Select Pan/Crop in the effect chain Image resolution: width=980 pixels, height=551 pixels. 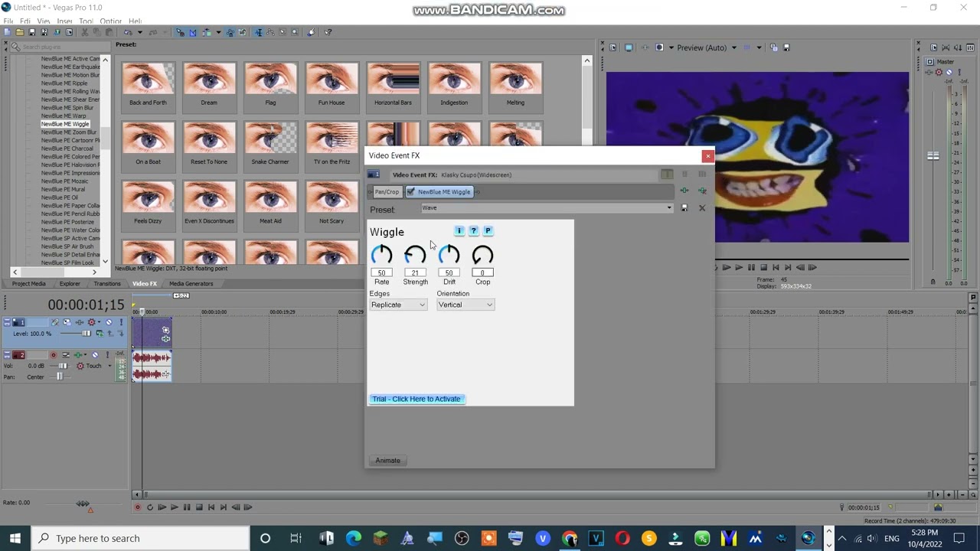pos(387,192)
